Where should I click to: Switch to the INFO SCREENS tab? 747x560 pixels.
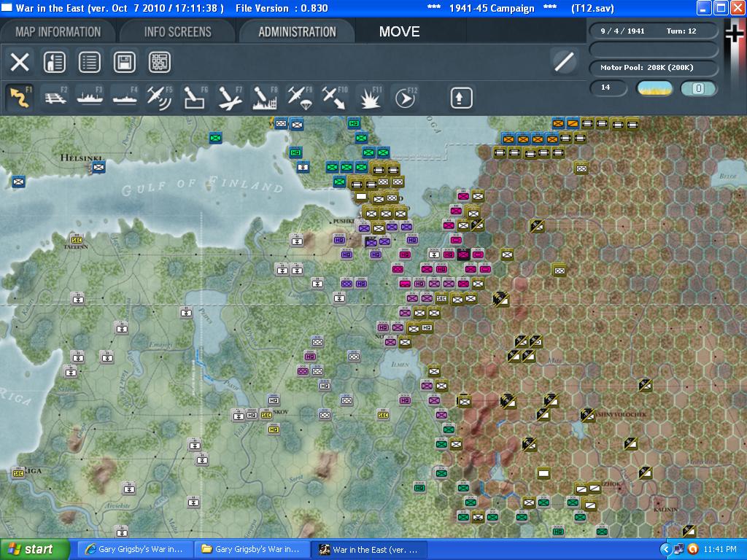pyautogui.click(x=178, y=32)
